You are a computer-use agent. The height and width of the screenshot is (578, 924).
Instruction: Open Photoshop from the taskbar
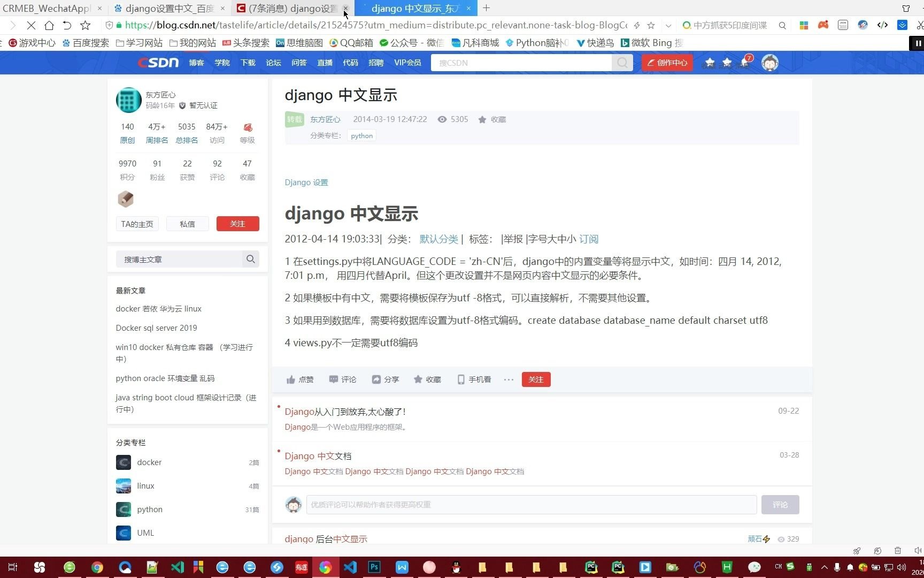[x=374, y=567]
